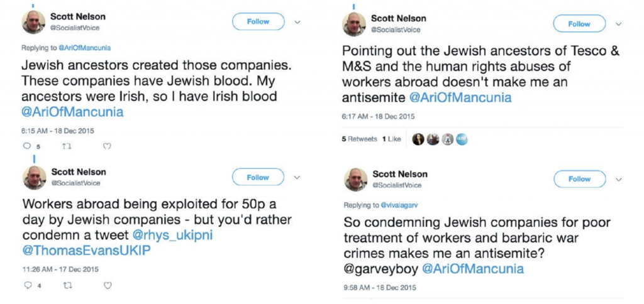Click reply icon on the 6:15 AM tweet

pos(26,146)
